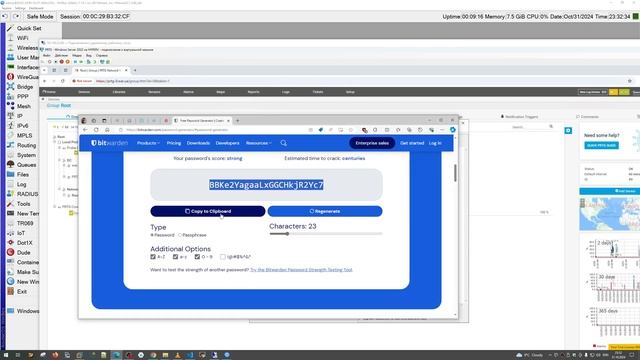The image size is (640, 360).
Task: Select the Passphrase type radio
Action: point(180,235)
